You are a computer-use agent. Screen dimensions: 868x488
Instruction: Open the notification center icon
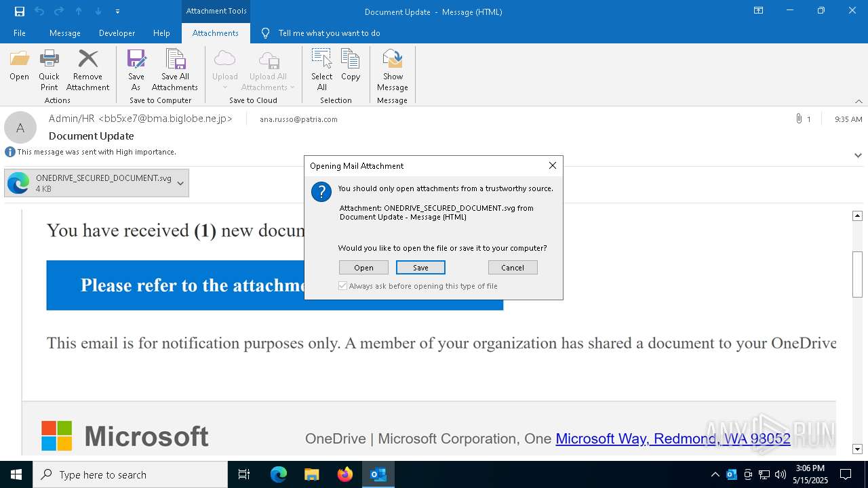tap(846, 474)
